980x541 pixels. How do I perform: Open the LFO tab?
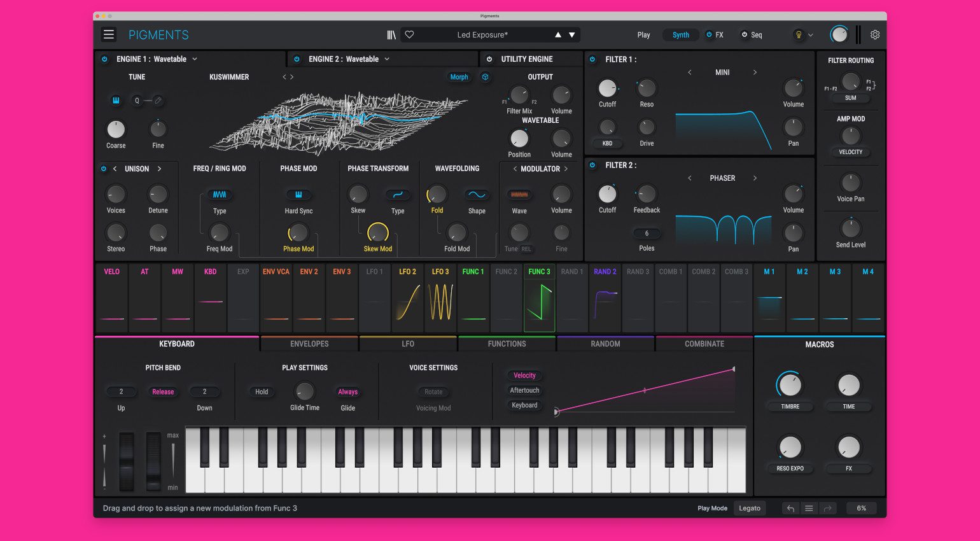click(408, 344)
